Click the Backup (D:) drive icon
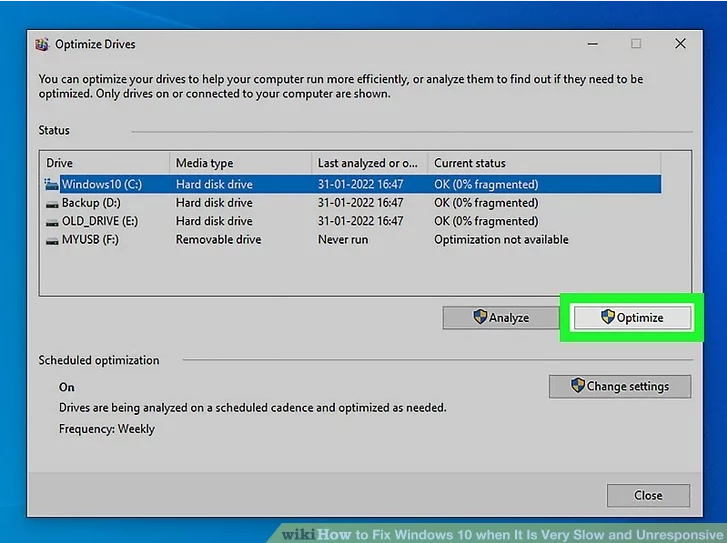 (52, 203)
